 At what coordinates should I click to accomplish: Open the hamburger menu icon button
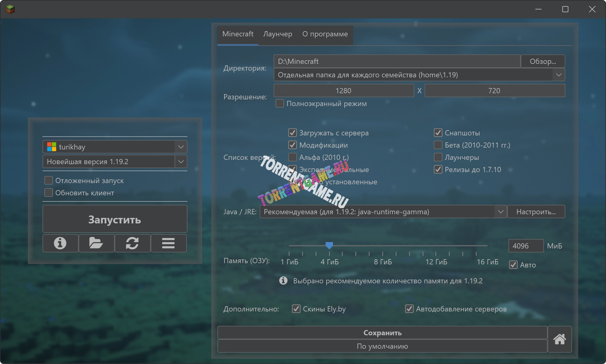click(168, 243)
